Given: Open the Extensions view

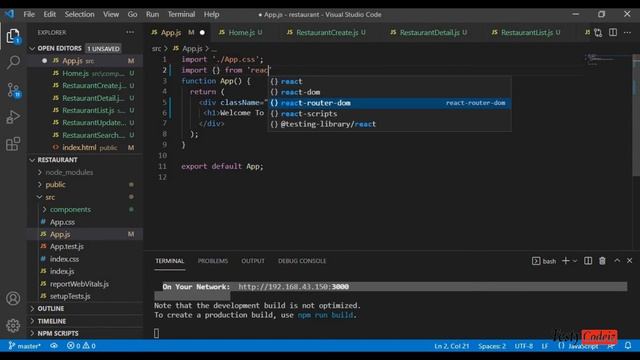Looking at the screenshot, I should tap(13, 144).
